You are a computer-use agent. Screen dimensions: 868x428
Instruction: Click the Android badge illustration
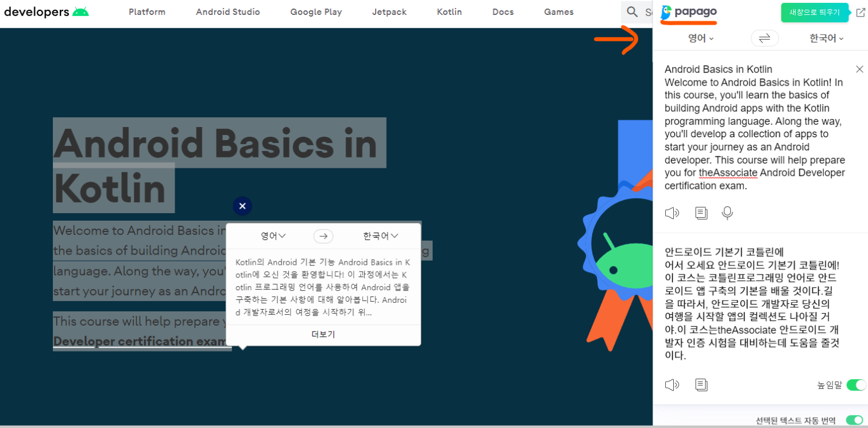(615, 236)
